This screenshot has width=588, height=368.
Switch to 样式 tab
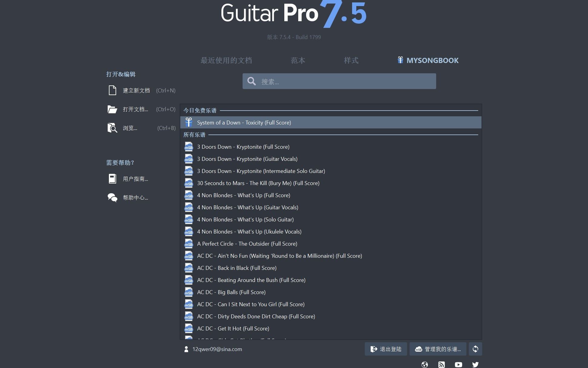click(x=351, y=60)
